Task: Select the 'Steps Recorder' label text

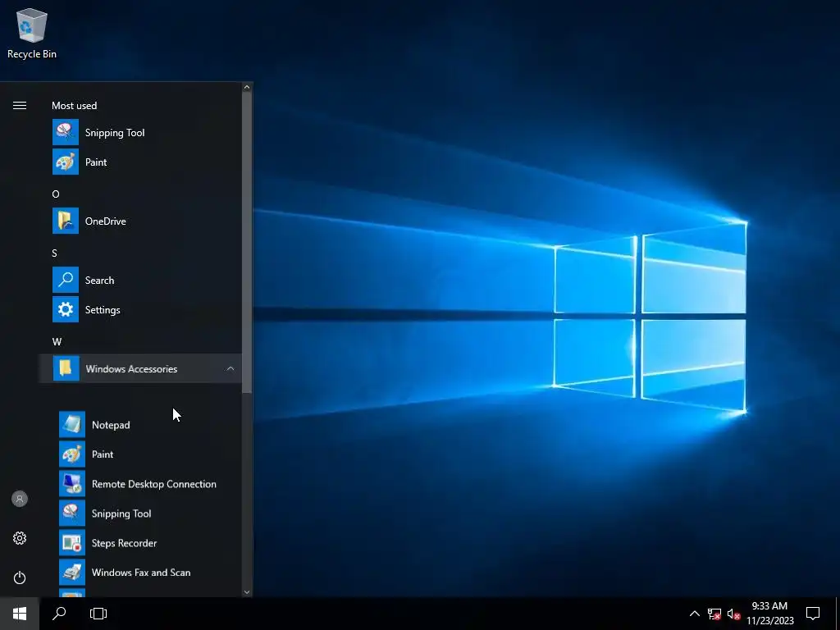Action: point(125,543)
